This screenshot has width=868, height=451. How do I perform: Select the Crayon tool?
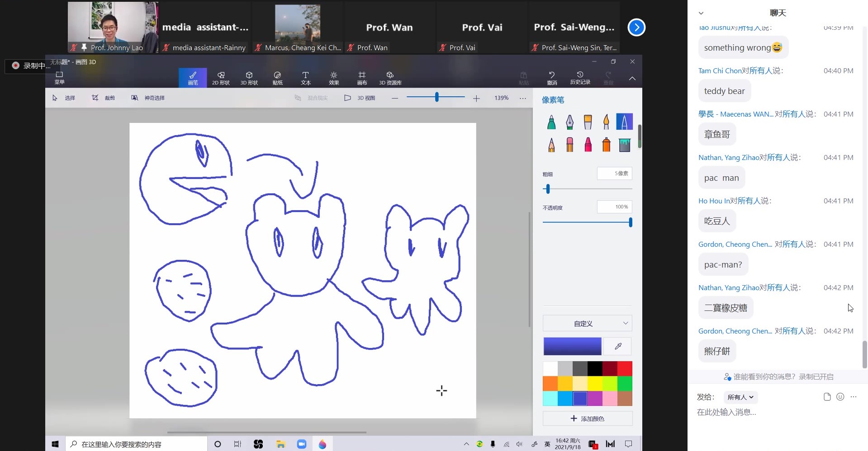(588, 145)
